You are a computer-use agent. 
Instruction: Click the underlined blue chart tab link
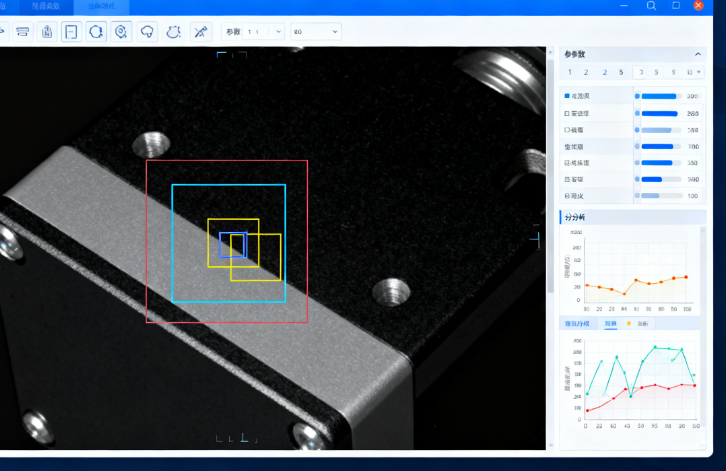610,324
